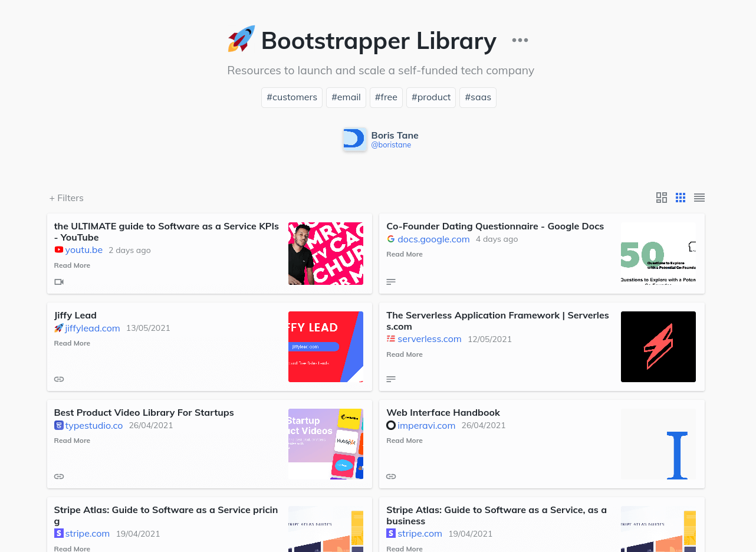Image resolution: width=756 pixels, height=552 pixels.
Task: Click Read More on the Serverless Application Framework card
Action: pyautogui.click(x=405, y=354)
